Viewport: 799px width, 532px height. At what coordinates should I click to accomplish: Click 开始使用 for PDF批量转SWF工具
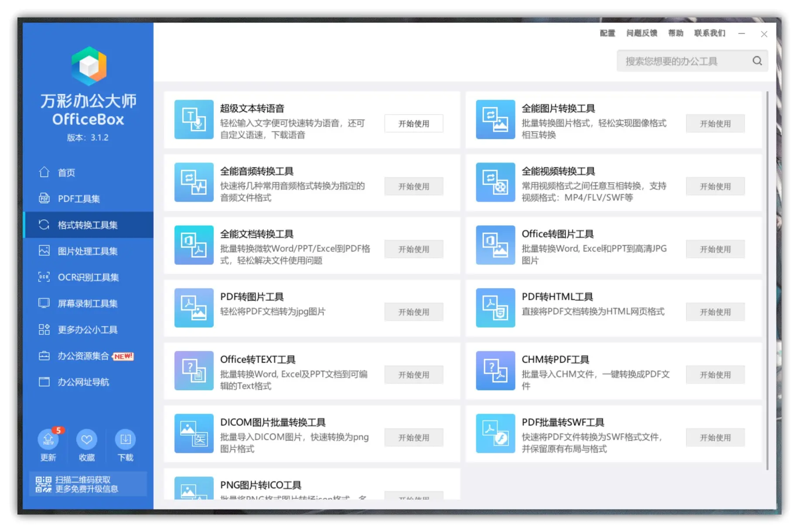(x=715, y=437)
